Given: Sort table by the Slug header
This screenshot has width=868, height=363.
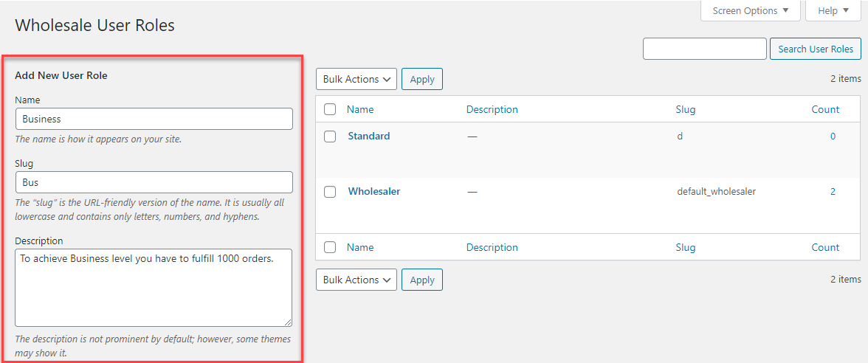Looking at the screenshot, I should [x=686, y=109].
